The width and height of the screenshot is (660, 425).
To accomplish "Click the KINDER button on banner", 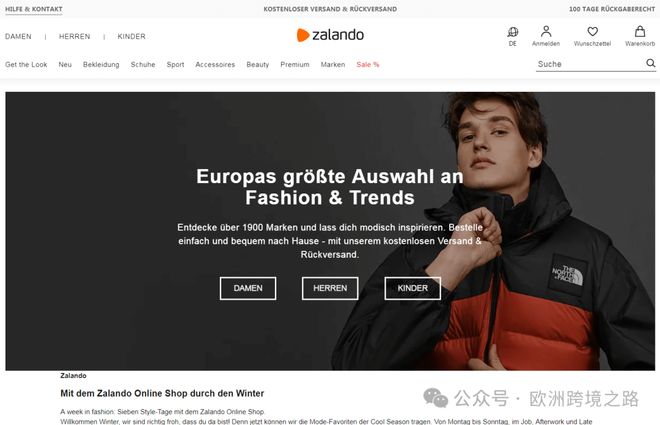I will tap(412, 288).
